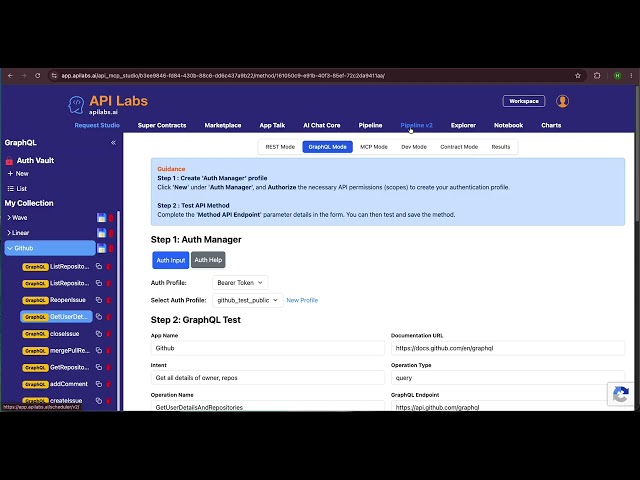Click the Auth Help button
The width and height of the screenshot is (640, 480).
pyautogui.click(x=208, y=260)
